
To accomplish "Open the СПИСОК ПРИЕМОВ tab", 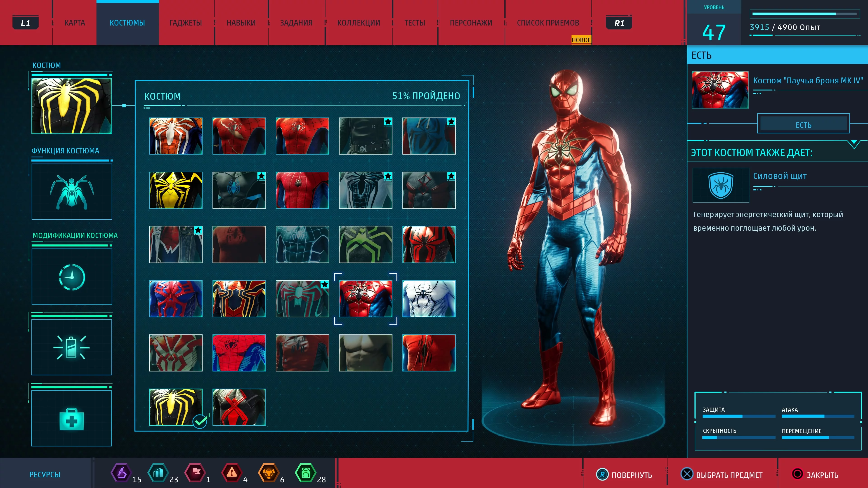I will [x=548, y=23].
